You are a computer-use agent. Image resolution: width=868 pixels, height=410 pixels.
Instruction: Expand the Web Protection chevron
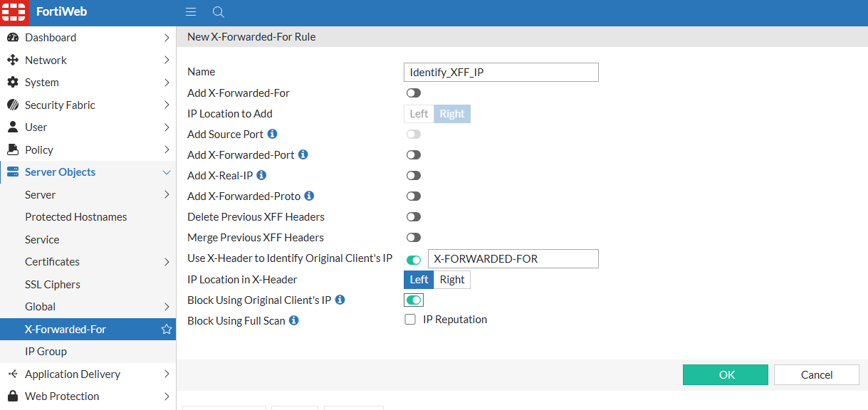tap(167, 396)
